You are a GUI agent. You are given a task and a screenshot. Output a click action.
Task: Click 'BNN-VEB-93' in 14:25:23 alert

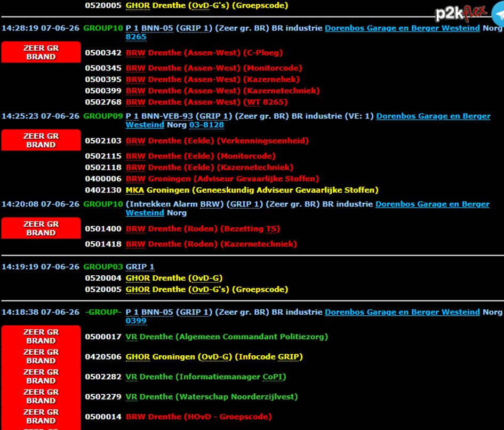coord(167,116)
